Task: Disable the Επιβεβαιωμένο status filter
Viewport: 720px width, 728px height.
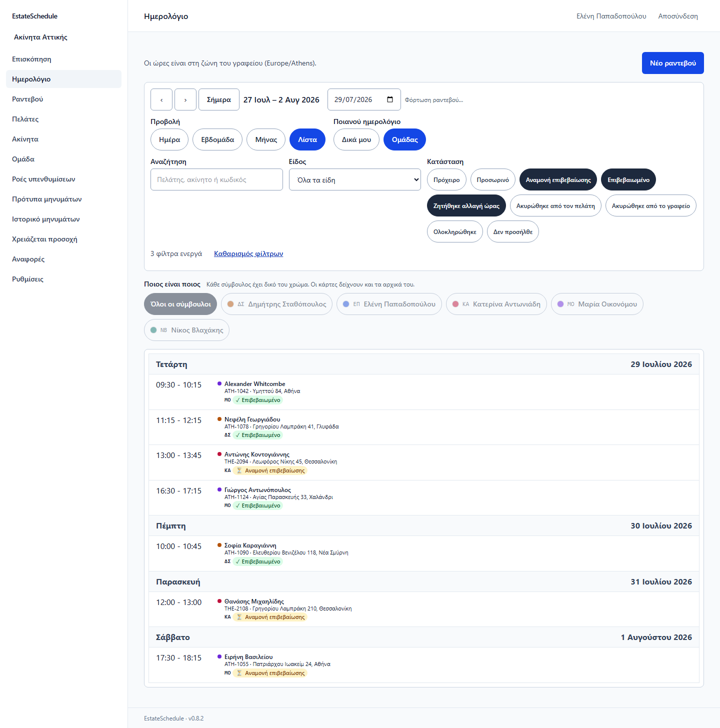Action: 628,179
